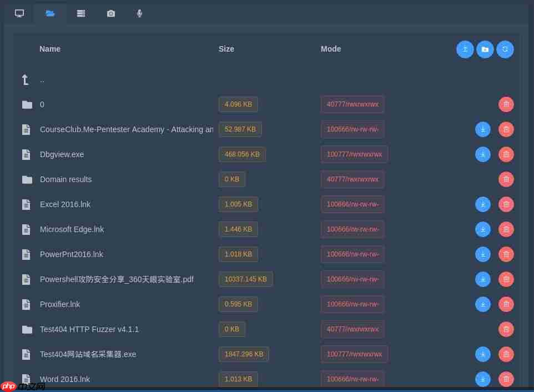Screen dimensions: 534x392
Task: Click the Name column header
Action: [x=50, y=49]
